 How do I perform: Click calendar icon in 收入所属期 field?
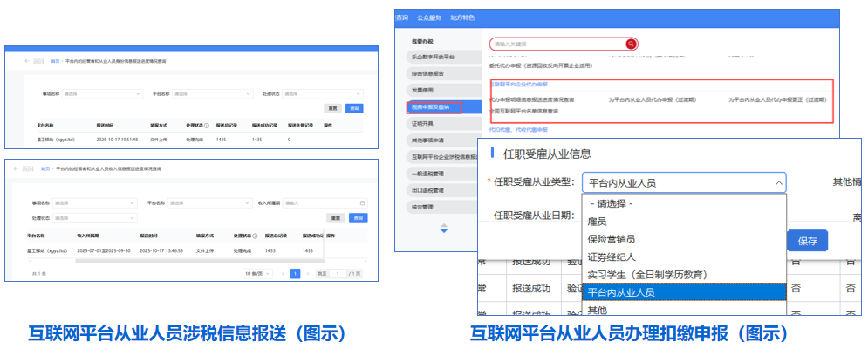[x=361, y=202]
